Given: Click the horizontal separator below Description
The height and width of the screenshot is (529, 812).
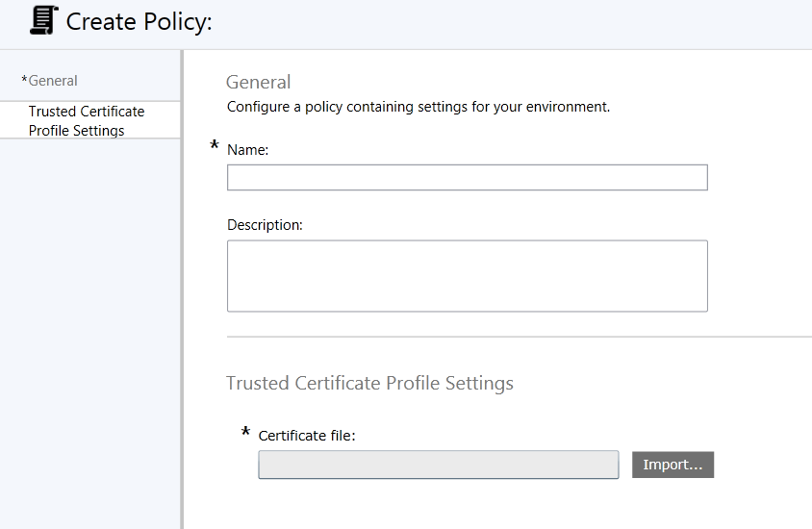Looking at the screenshot, I should 519,337.
